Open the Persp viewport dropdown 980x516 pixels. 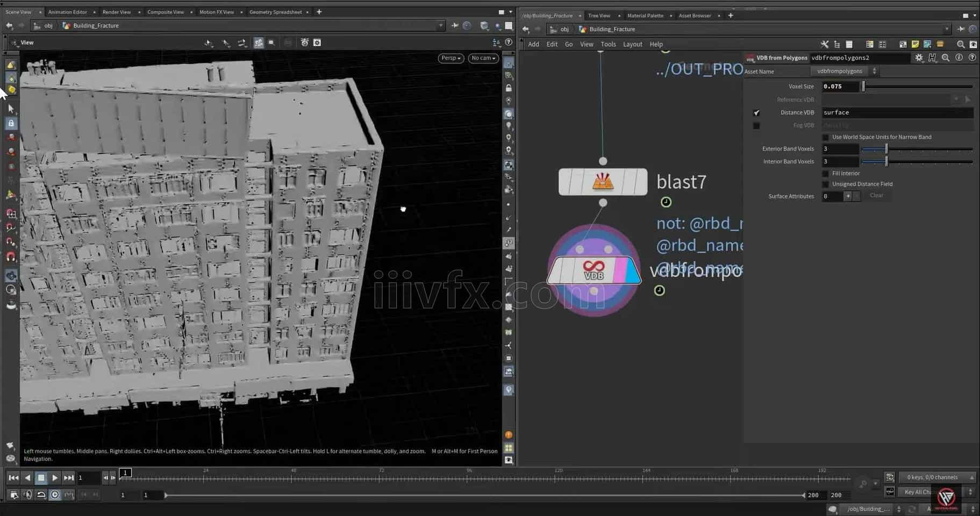[x=450, y=58]
